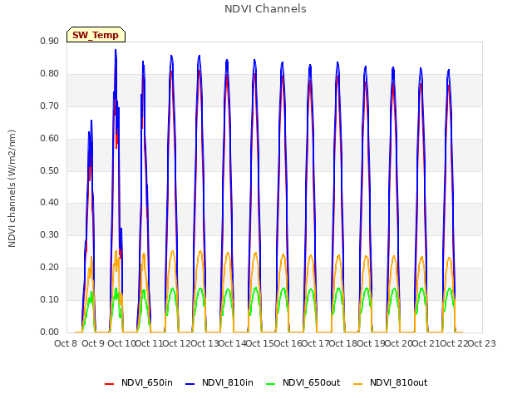This screenshot has height=399, width=532.
Task: Click the 0.90 y-axis tick label
Action: pos(50,41)
